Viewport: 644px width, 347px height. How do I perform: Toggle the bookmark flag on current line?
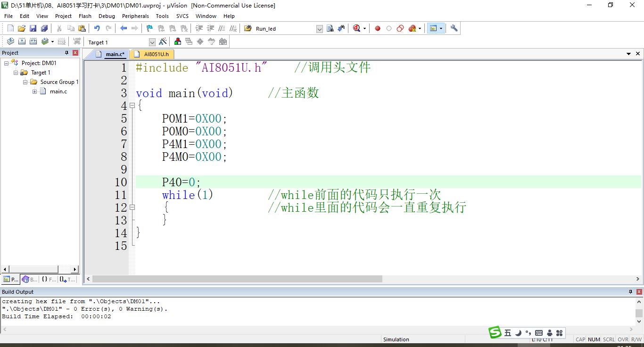(x=149, y=28)
